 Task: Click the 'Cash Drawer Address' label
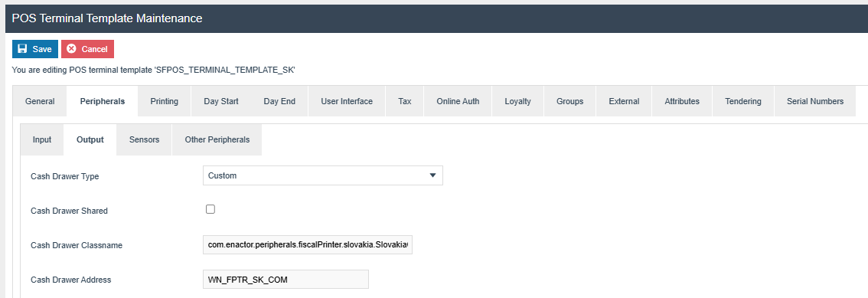point(71,280)
